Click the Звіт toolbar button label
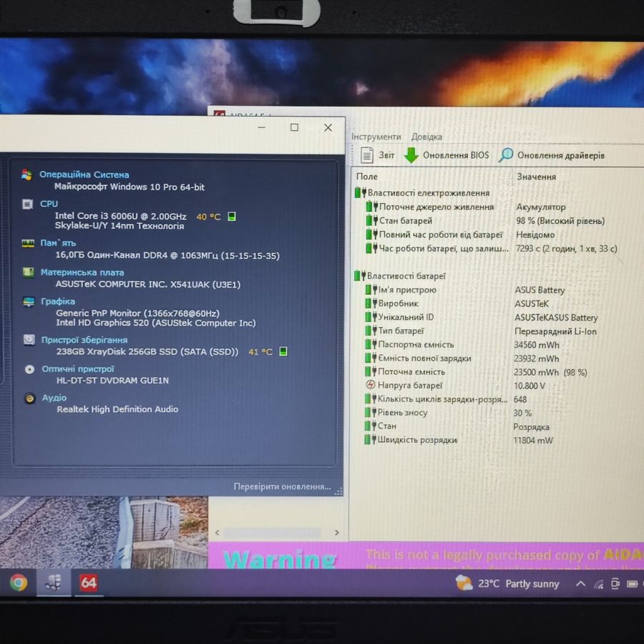Viewport: 644px width, 644px height. coord(386,155)
